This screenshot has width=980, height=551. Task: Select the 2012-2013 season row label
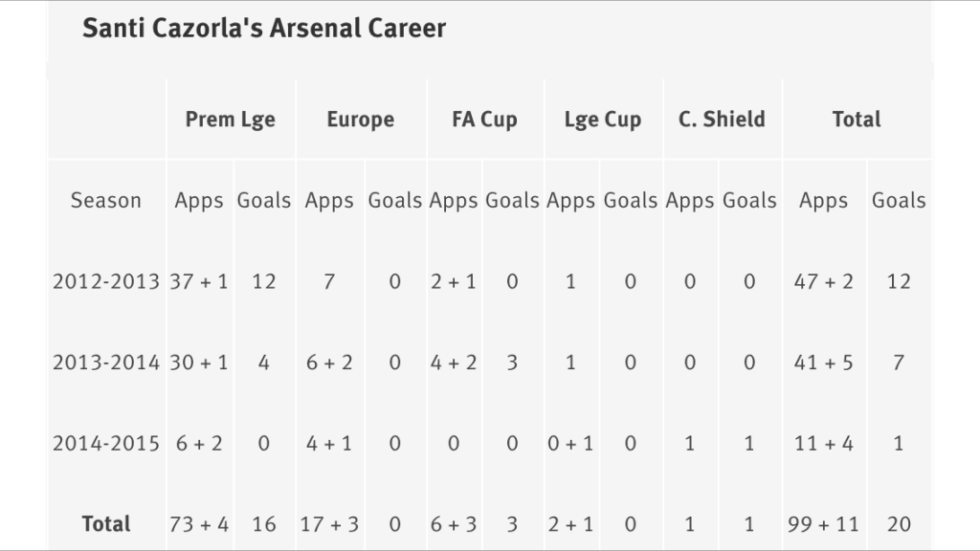(105, 282)
